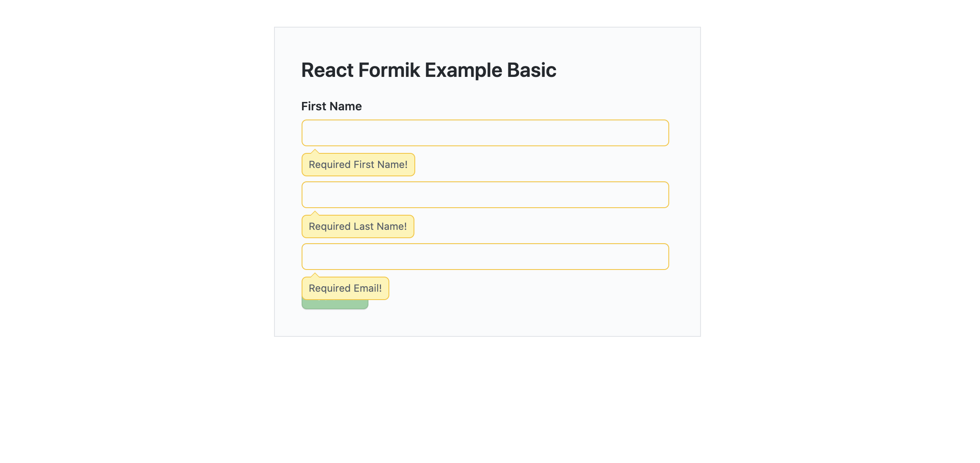The image size is (980, 463).
Task: Select the text box below the 'First Name' label
Action: tap(485, 133)
